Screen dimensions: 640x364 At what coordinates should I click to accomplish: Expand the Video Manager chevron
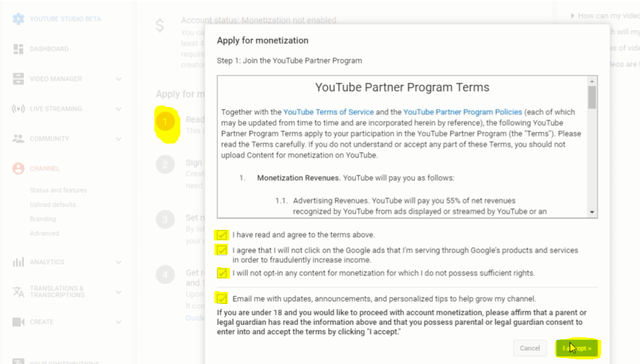pos(118,79)
